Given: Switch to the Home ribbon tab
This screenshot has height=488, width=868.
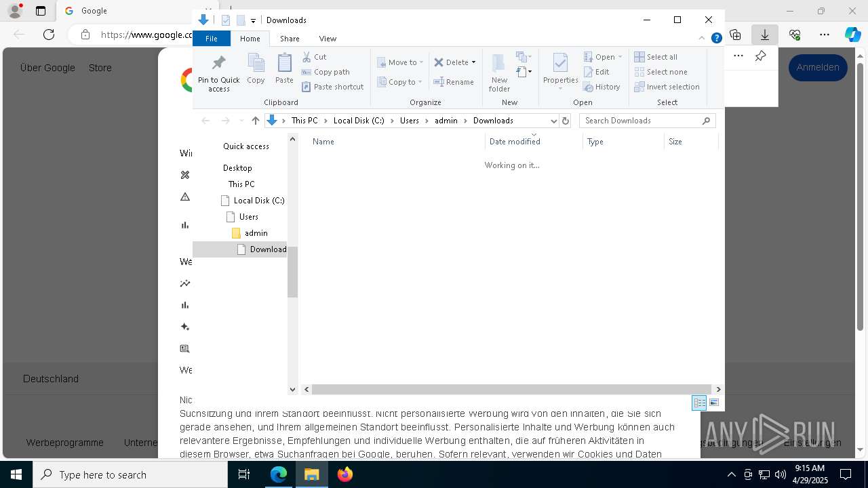Looking at the screenshot, I should [x=250, y=39].
